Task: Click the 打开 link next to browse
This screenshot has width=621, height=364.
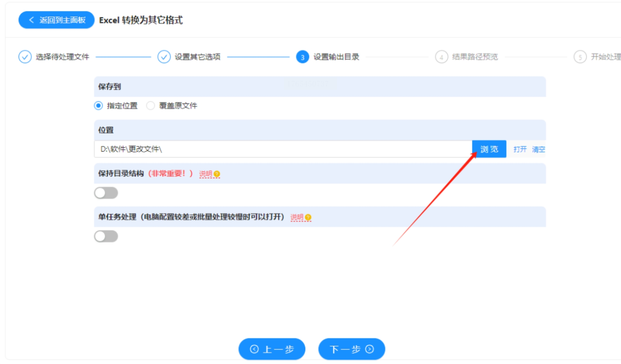Action: tap(520, 149)
